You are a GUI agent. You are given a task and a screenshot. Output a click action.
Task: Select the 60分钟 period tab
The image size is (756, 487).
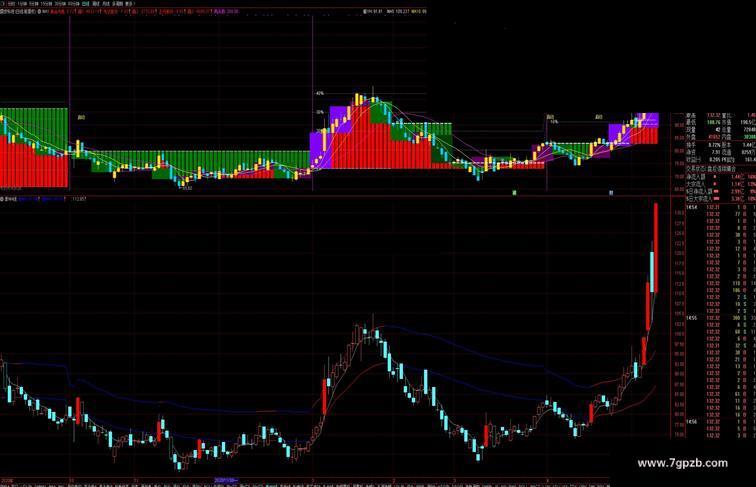pyautogui.click(x=73, y=3)
